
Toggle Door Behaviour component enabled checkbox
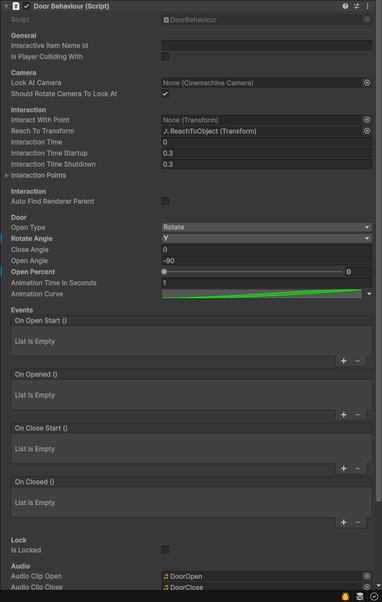26,6
